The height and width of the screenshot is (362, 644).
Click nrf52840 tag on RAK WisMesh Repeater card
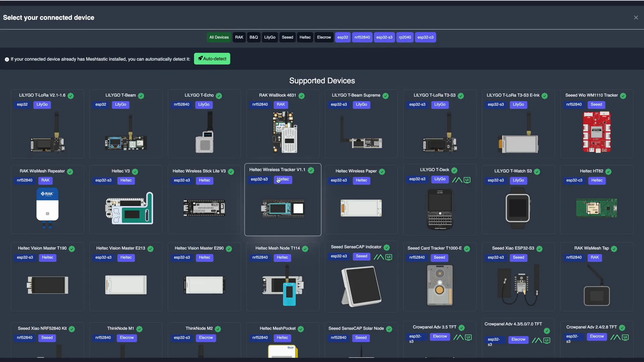[24, 180]
